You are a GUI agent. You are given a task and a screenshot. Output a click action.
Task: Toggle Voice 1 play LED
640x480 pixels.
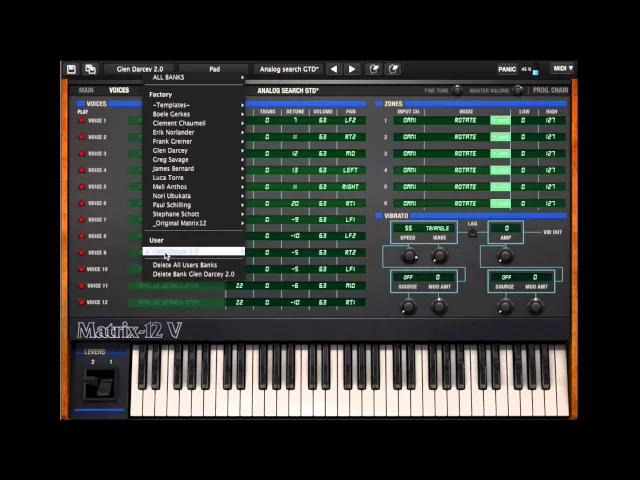(x=82, y=120)
